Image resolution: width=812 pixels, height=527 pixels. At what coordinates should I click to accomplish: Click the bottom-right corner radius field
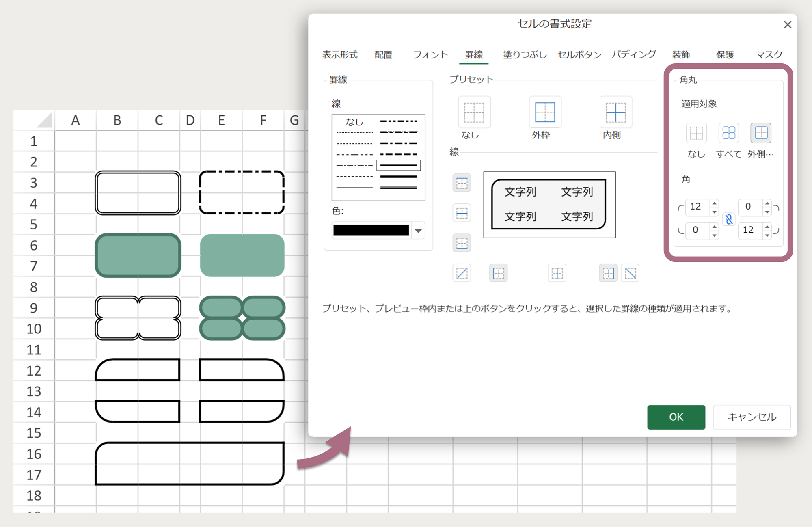(750, 231)
